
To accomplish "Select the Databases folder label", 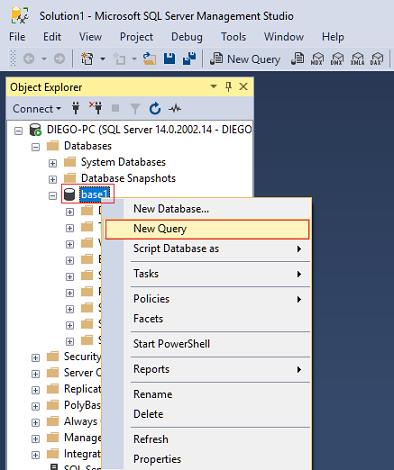I will pyautogui.click(x=88, y=146).
